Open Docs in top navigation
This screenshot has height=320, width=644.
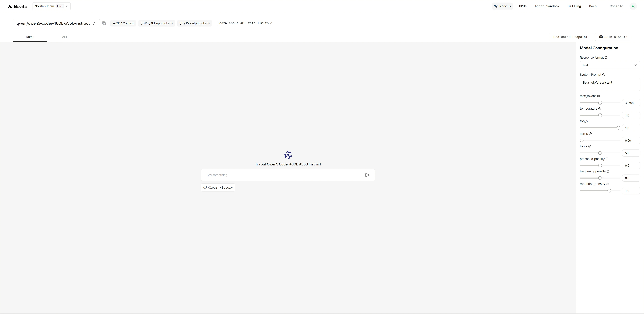(x=593, y=6)
